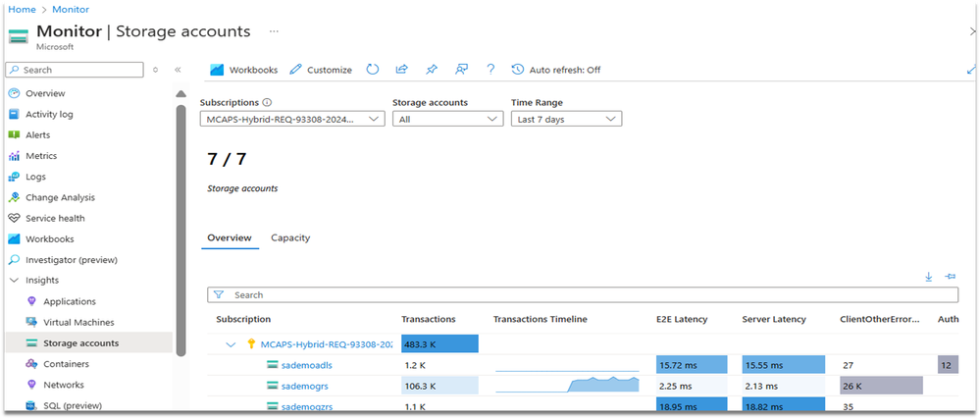Screen dimensions: 980x419
Task: Open Logs in the sidebar
Action: 35,177
